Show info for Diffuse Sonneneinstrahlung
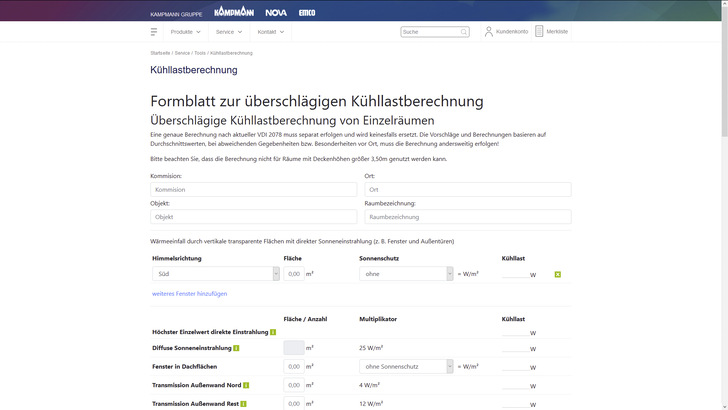 tap(237, 348)
